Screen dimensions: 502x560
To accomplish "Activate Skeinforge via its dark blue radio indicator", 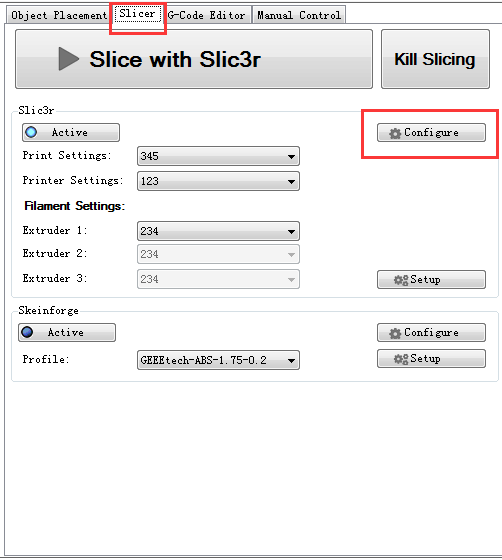I will coord(27,332).
